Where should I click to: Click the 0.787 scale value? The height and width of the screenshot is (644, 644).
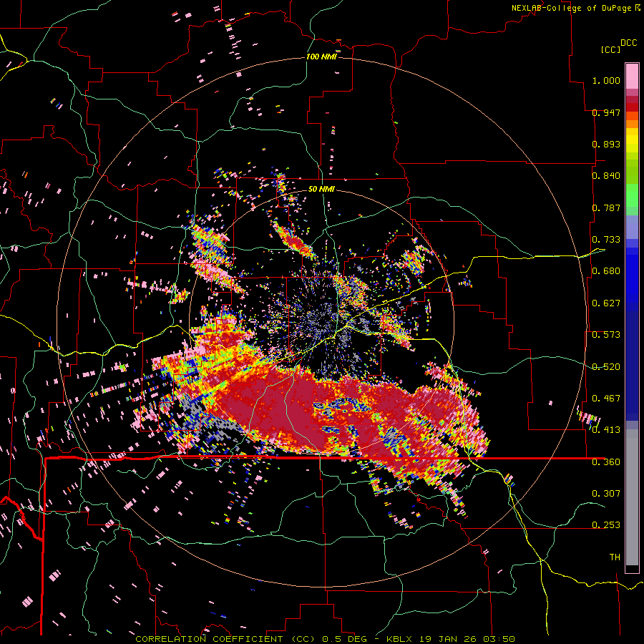click(606, 208)
